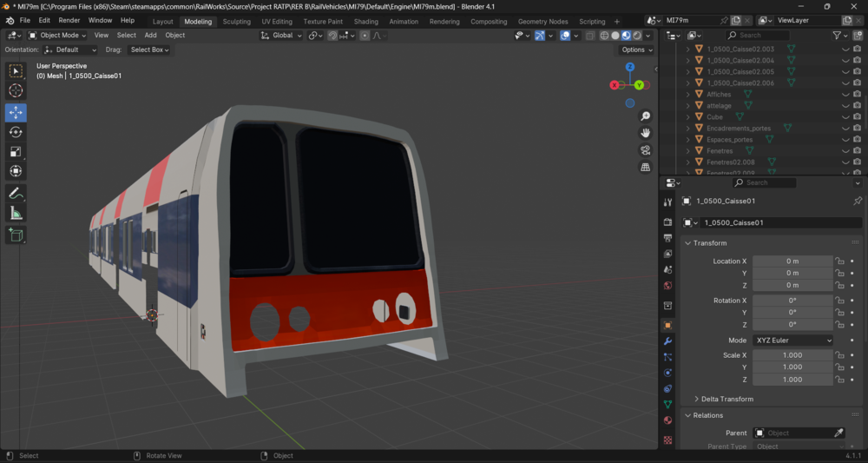Click the Options button in viewport header
868x463 pixels.
click(636, 50)
